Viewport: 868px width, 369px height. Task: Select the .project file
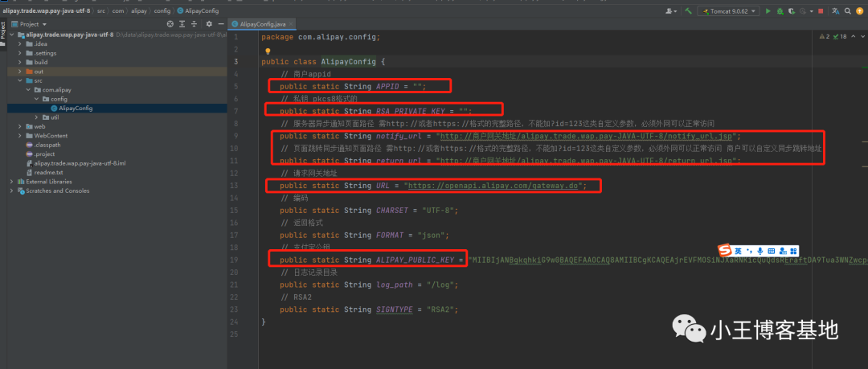40,154
